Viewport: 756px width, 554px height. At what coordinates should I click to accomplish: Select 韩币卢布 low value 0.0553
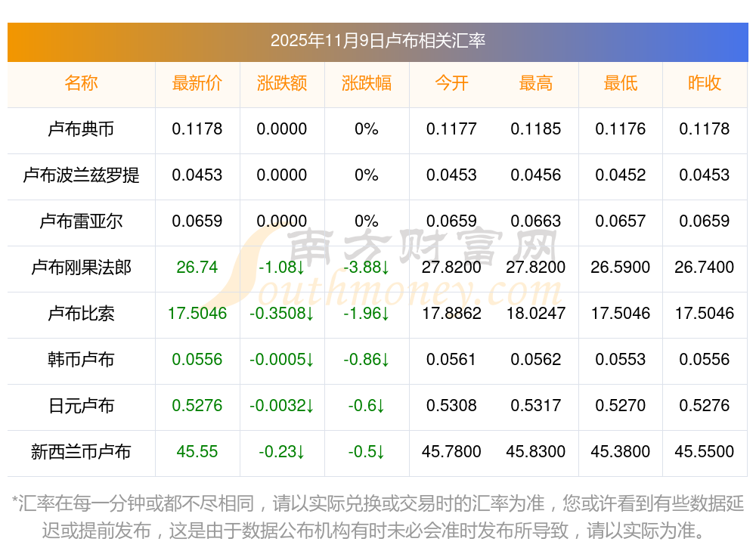pos(621,360)
